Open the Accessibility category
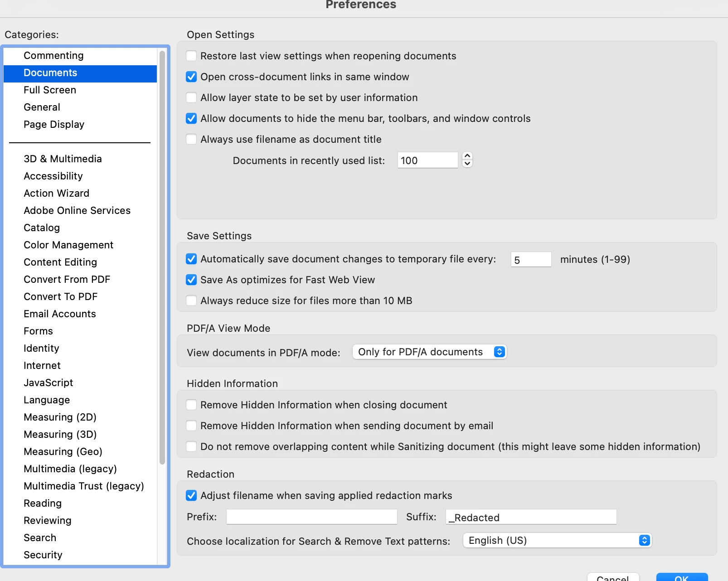Viewport: 728px width, 581px height. tap(80, 176)
